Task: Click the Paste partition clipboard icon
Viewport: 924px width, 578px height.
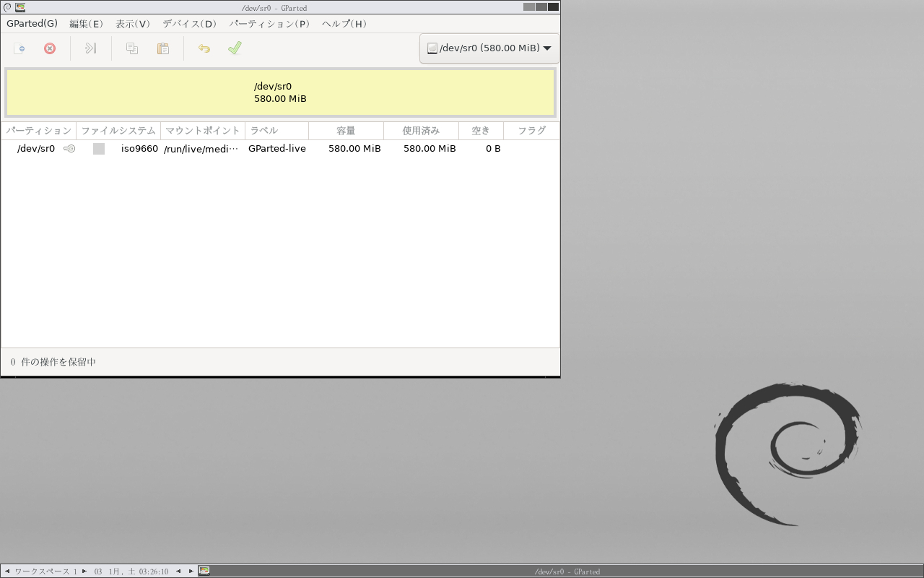Action: (163, 48)
